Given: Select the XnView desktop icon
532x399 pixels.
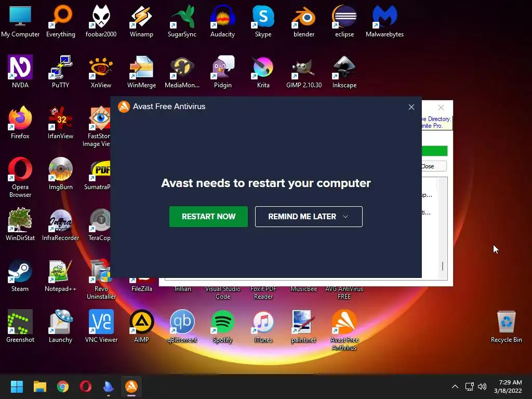Looking at the screenshot, I should (101, 72).
